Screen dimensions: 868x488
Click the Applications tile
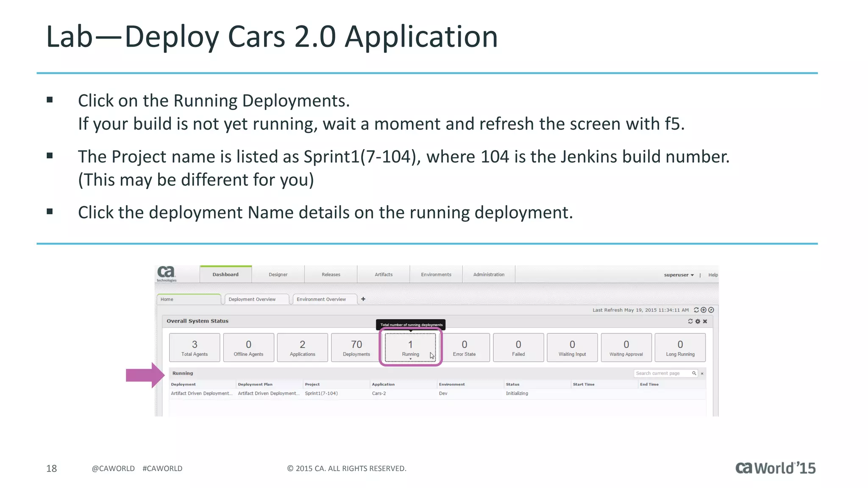tap(302, 347)
